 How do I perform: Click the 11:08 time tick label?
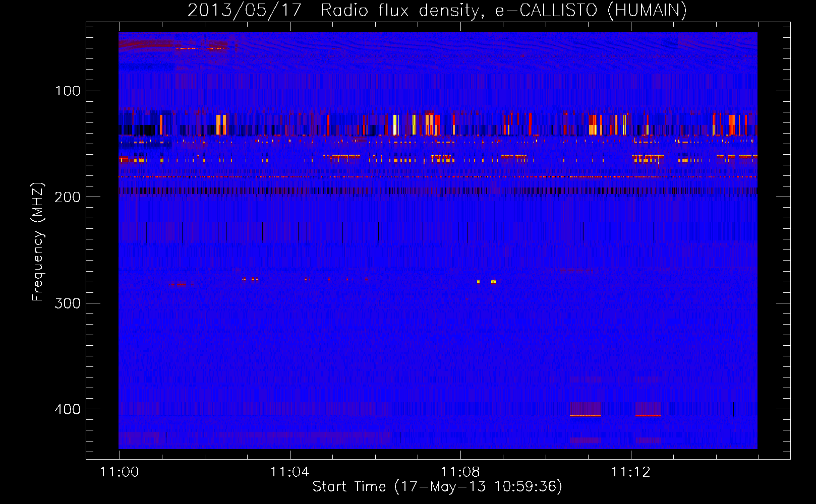(460, 472)
